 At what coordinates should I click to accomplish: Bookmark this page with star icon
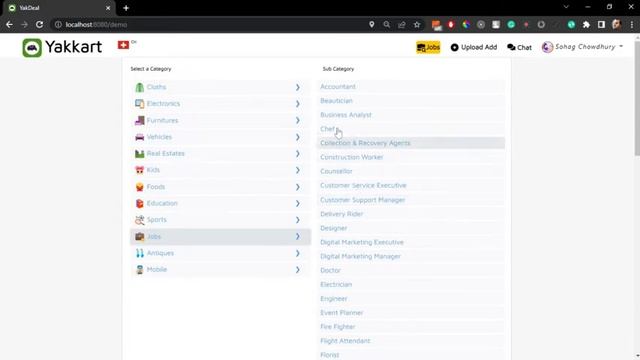417,24
